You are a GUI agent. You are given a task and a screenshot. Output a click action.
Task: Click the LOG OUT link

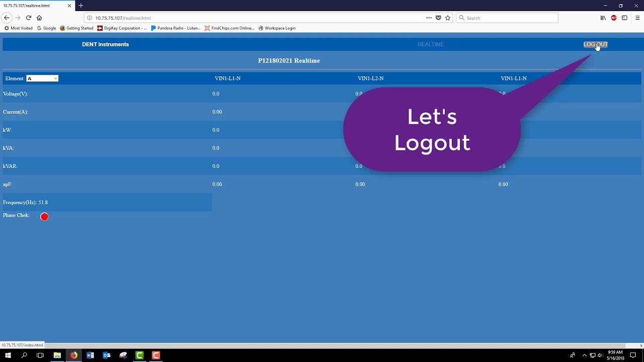coord(596,44)
